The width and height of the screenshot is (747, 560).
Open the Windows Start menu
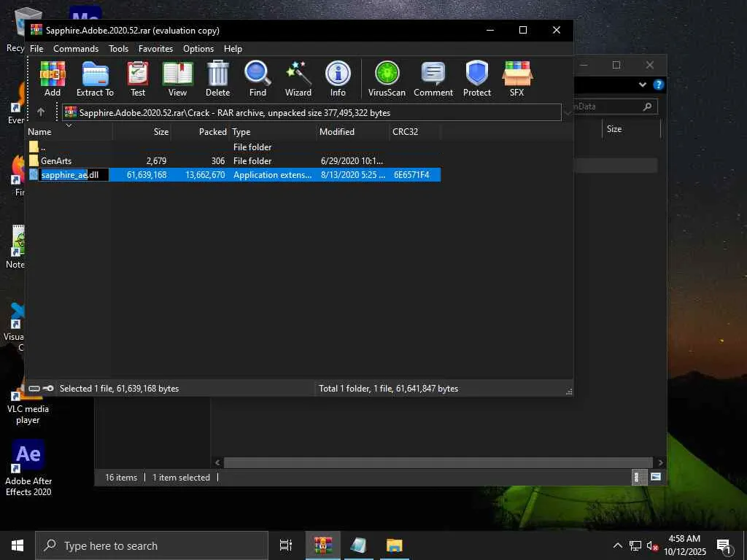pyautogui.click(x=18, y=545)
